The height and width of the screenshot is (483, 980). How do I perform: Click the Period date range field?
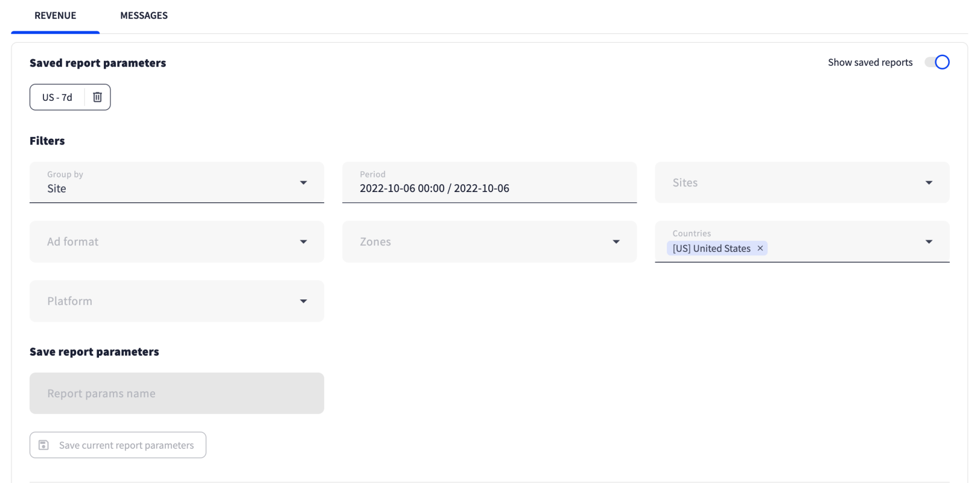[x=489, y=182]
